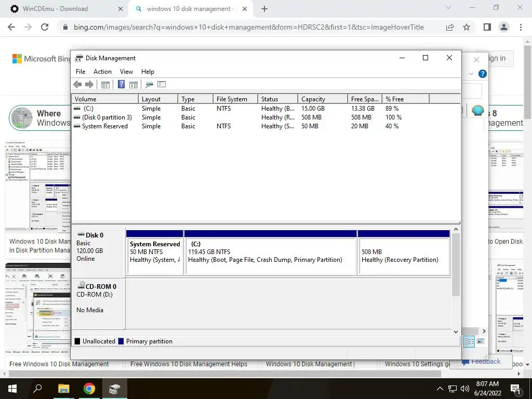Viewport: 532px width, 399px height.
Task: Switch to image view toggle icon
Action: pos(481,341)
